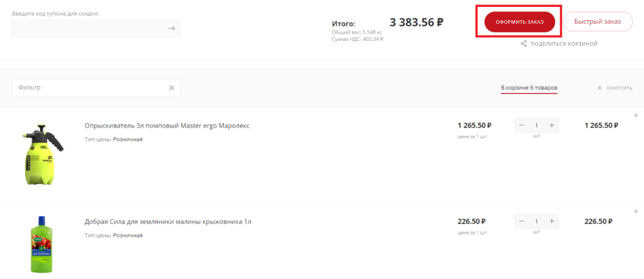The height and width of the screenshot is (279, 644).
Task: Click the share cart icon
Action: pos(523,44)
